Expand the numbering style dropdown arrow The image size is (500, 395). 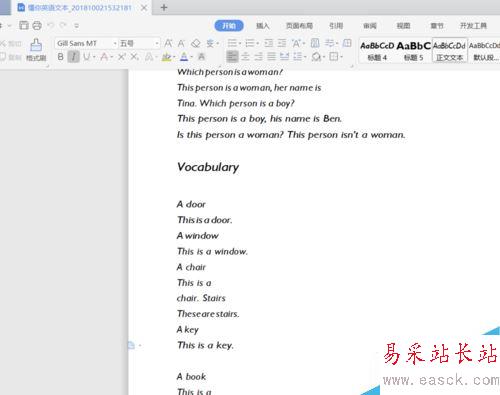(x=257, y=44)
